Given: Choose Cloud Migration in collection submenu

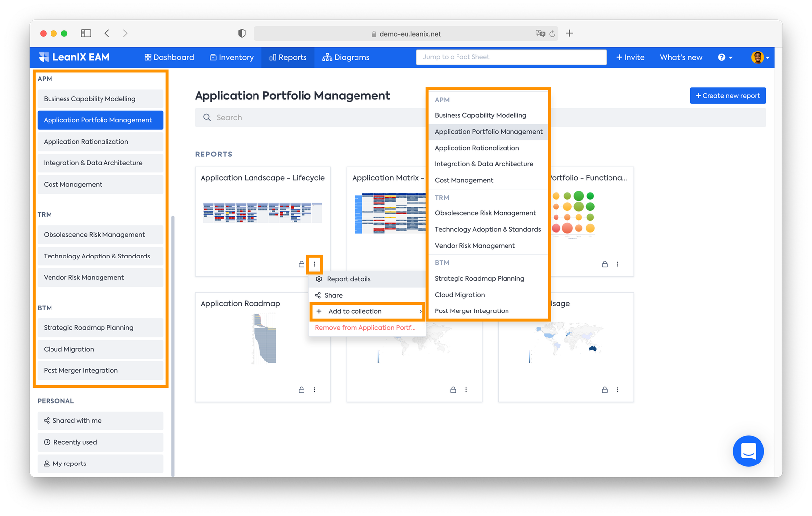Looking at the screenshot, I should click(488, 295).
